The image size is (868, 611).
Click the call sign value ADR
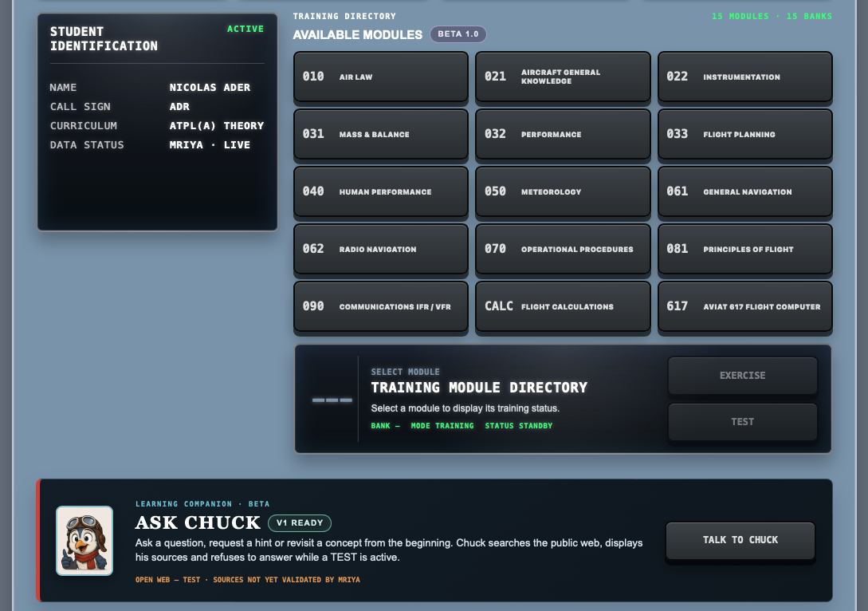point(179,106)
